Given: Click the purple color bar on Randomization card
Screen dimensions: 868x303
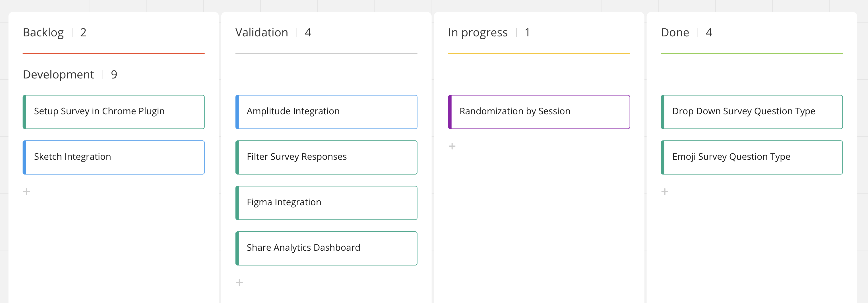Looking at the screenshot, I should point(450,112).
